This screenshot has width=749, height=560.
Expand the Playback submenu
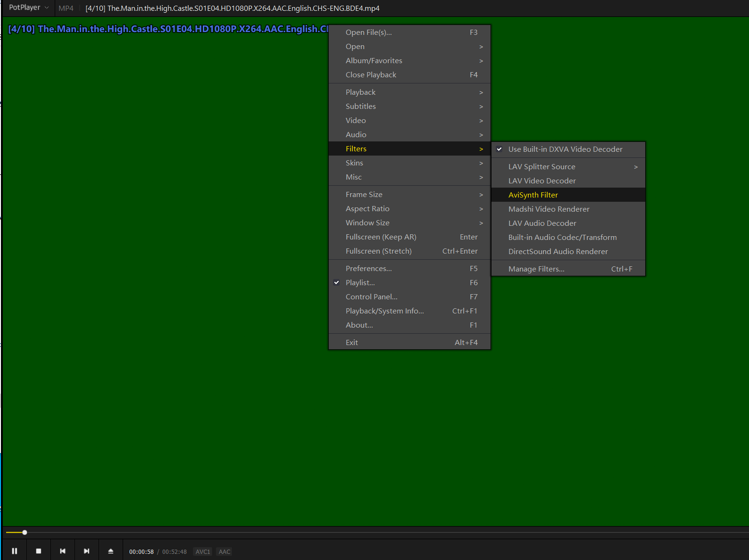coord(409,92)
